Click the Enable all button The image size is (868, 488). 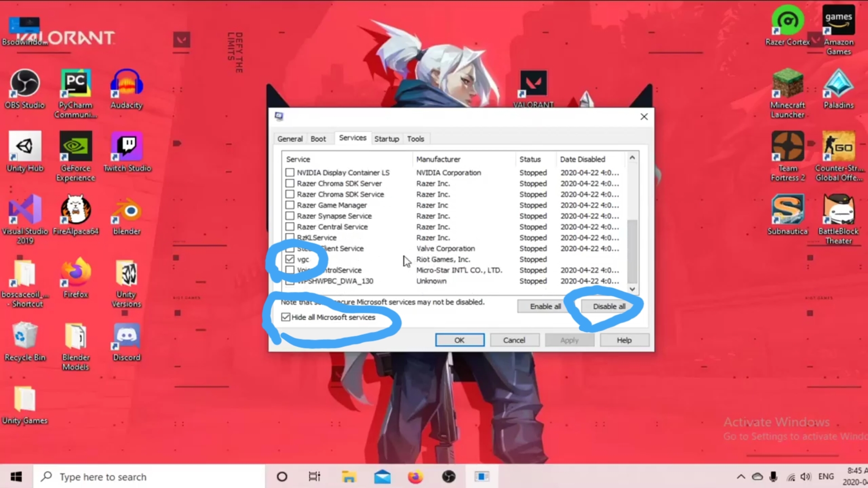pyautogui.click(x=545, y=306)
